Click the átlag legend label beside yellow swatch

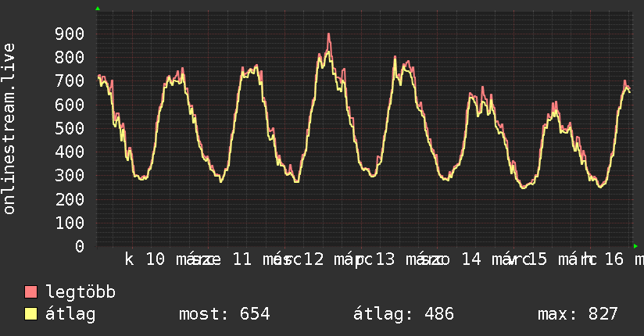pos(70,314)
